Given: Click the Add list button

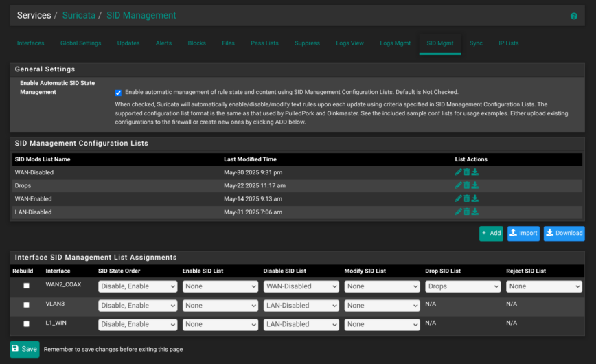Looking at the screenshot, I should (491, 233).
